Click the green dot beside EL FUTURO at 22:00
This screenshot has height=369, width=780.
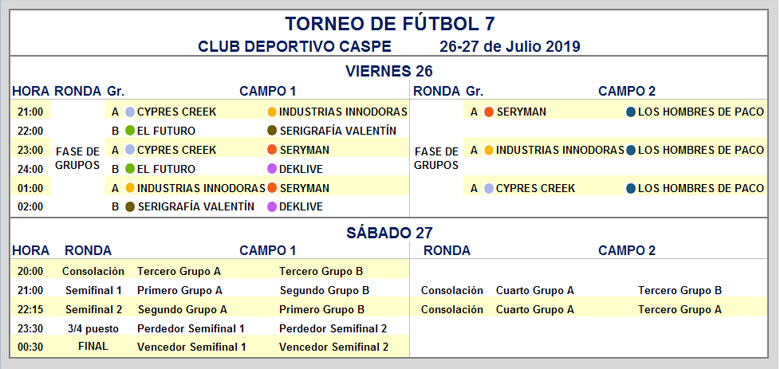(x=130, y=131)
